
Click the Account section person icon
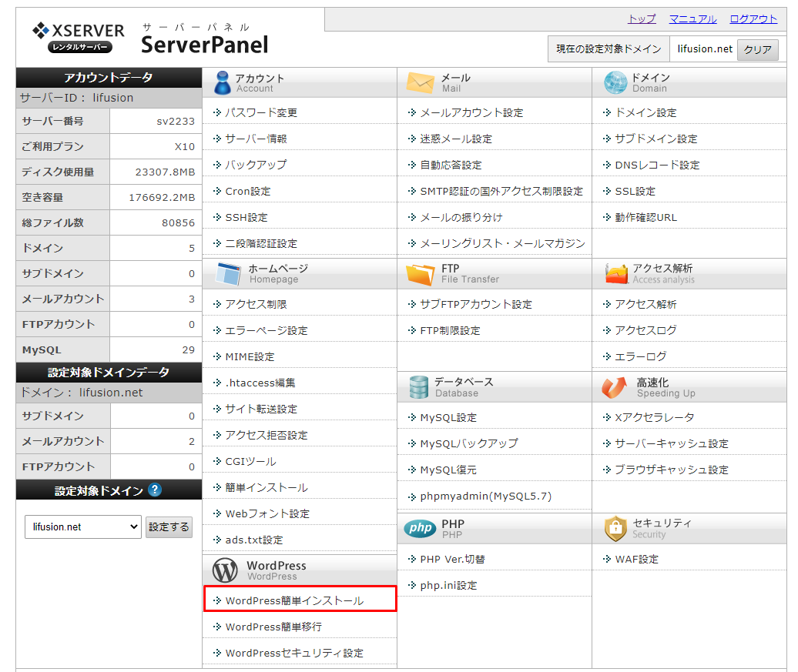223,82
